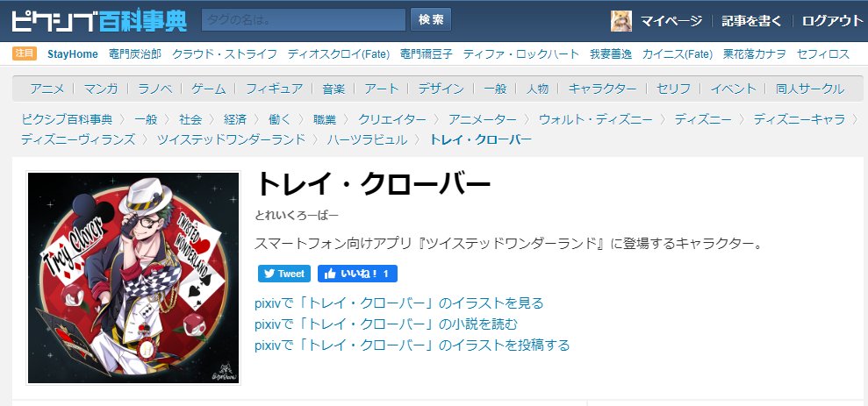Viewport: 868px width, 406px height.
Task: Focus the tag name search field
Action: point(304,20)
